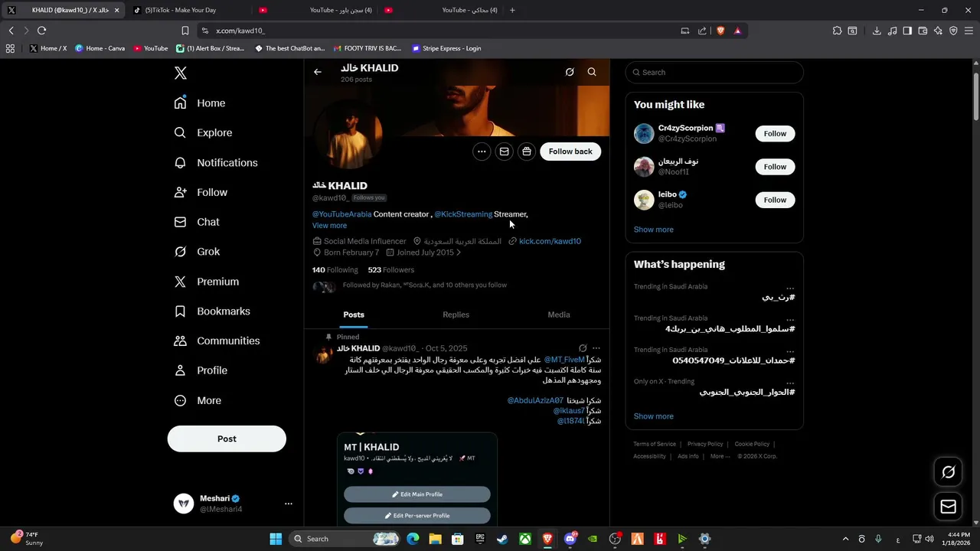Open File Explorer on the taskbar
Screen dimensions: 980x551
(x=435, y=539)
